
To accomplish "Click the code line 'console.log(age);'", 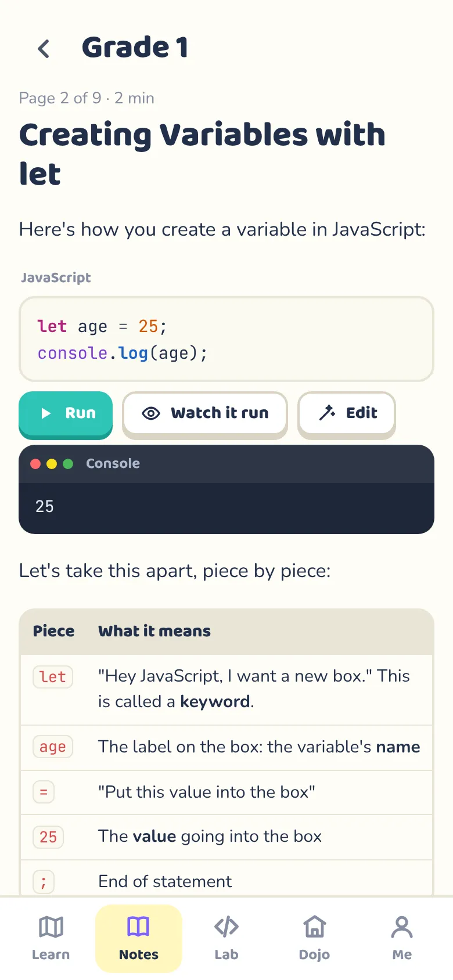I will click(123, 353).
